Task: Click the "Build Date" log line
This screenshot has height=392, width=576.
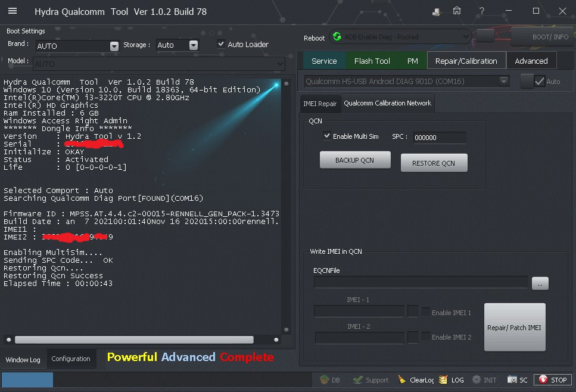Action: pos(141,221)
